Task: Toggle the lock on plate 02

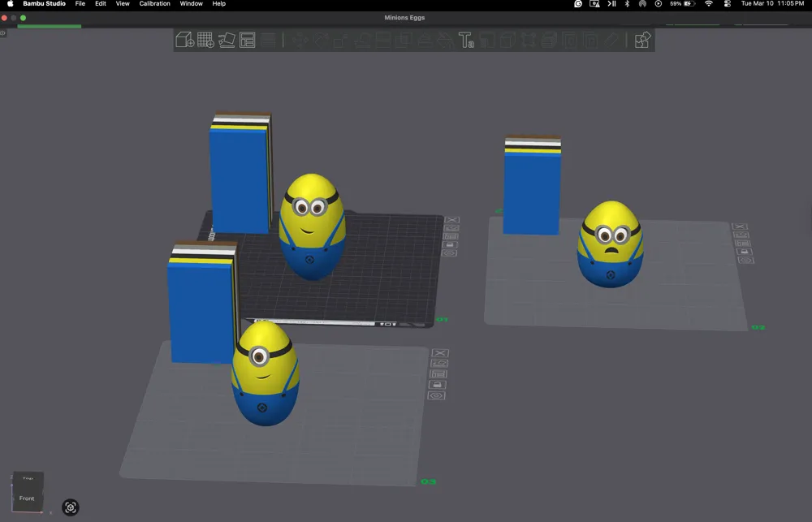Action: 744,251
